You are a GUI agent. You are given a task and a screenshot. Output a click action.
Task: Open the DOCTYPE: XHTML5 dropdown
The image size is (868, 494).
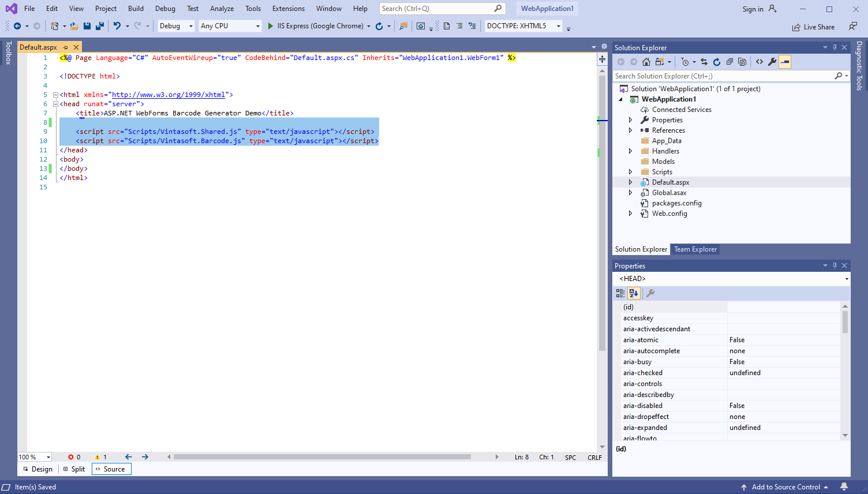[x=523, y=26]
